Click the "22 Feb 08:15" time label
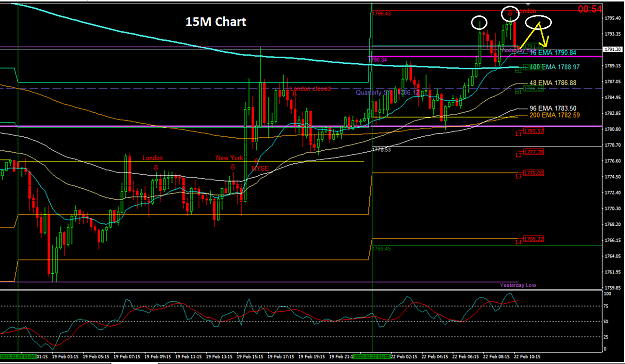 496,356
